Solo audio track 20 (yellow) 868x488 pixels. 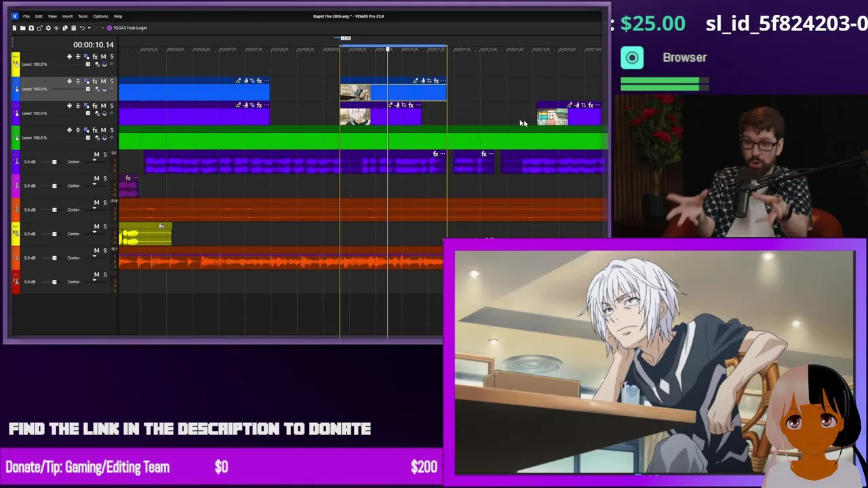click(105, 226)
